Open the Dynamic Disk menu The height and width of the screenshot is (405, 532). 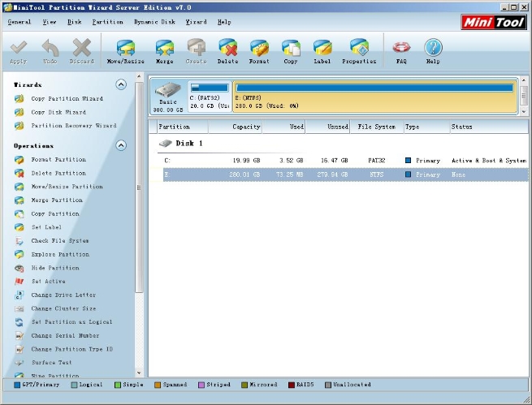pyautogui.click(x=154, y=22)
